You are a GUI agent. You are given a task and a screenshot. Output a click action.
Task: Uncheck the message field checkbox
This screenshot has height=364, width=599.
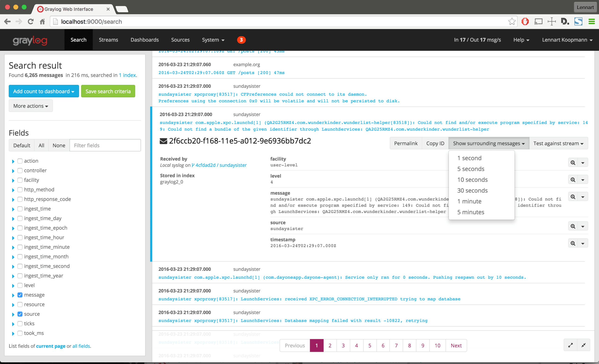click(20, 295)
